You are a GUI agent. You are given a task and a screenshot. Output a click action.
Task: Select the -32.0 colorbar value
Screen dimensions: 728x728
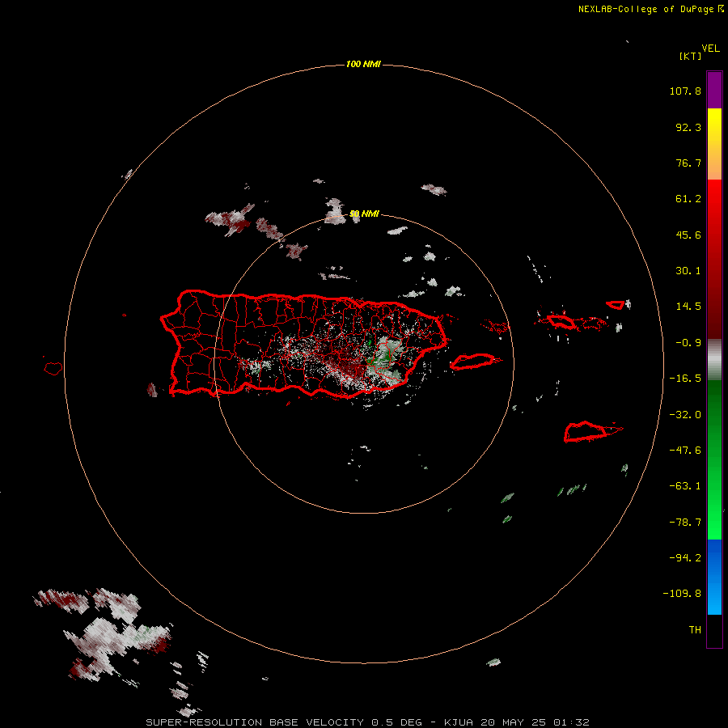point(685,415)
